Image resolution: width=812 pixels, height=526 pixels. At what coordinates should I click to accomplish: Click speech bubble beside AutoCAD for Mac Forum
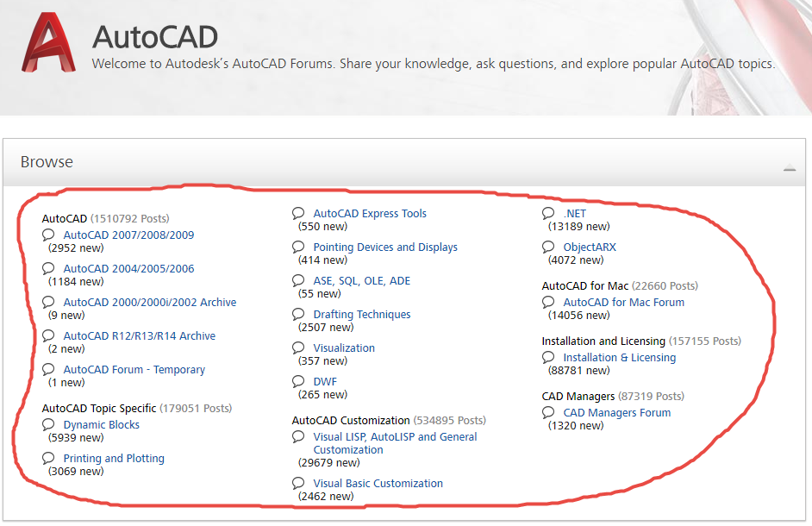click(548, 302)
